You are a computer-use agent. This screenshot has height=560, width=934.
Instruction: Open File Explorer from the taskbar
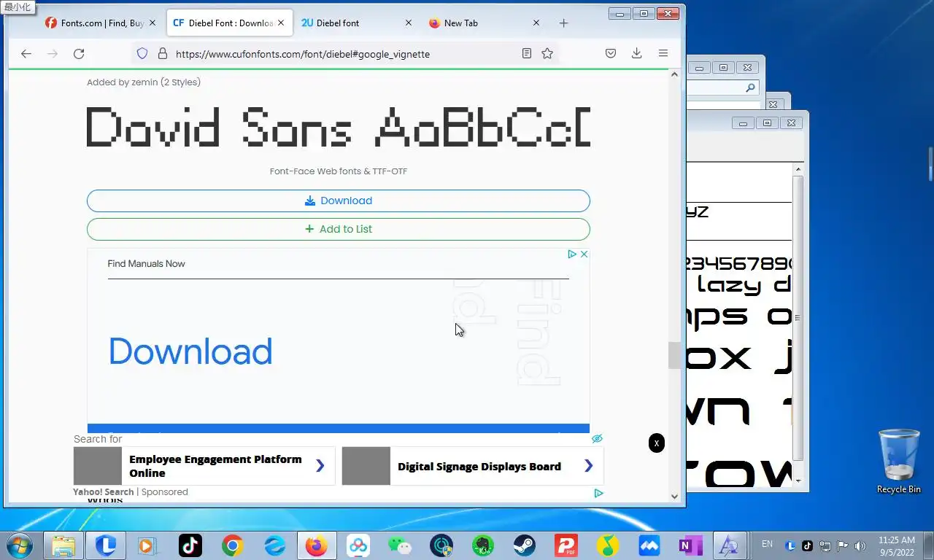pyautogui.click(x=63, y=545)
